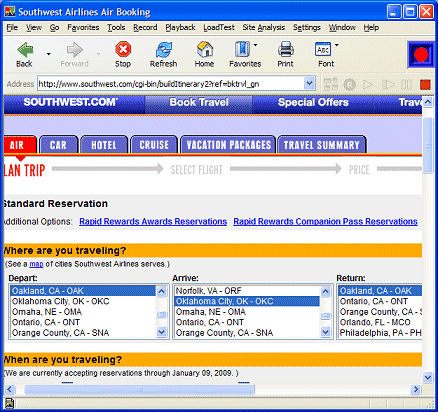Expand the Favorites toolbar dropdown arrow

(255, 45)
